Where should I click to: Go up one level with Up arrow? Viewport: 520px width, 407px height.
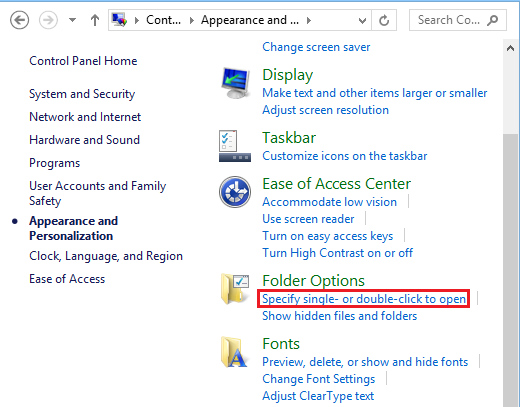coord(95,20)
